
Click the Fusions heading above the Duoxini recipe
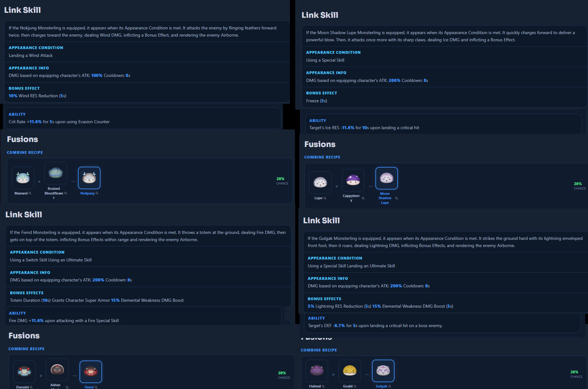pos(24,336)
